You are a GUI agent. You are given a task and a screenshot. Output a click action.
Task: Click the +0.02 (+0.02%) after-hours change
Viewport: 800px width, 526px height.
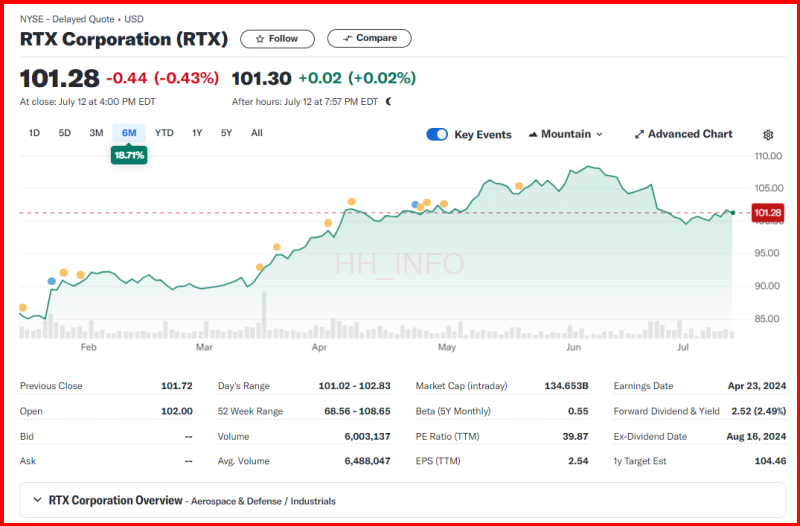click(357, 78)
